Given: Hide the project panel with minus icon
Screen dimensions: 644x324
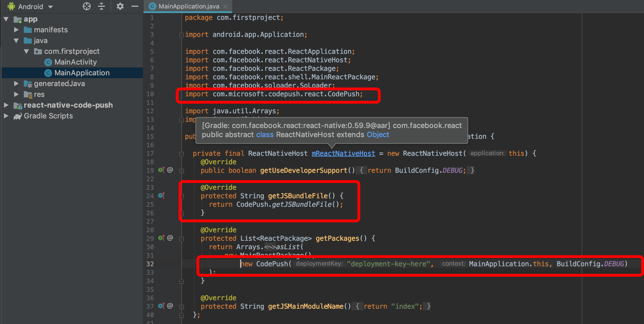Looking at the screenshot, I should 135,6.
